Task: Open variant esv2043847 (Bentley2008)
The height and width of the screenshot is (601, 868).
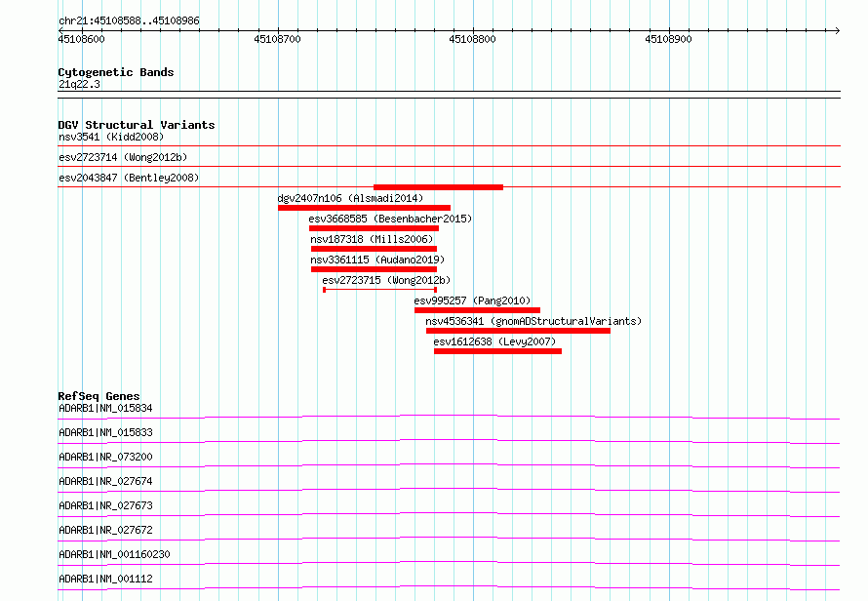Action: tap(129, 178)
